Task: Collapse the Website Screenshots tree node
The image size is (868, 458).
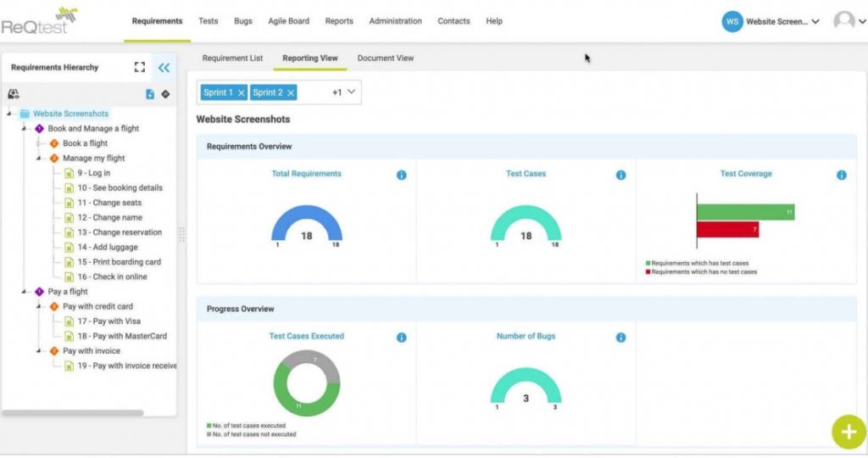Action: click(x=9, y=114)
